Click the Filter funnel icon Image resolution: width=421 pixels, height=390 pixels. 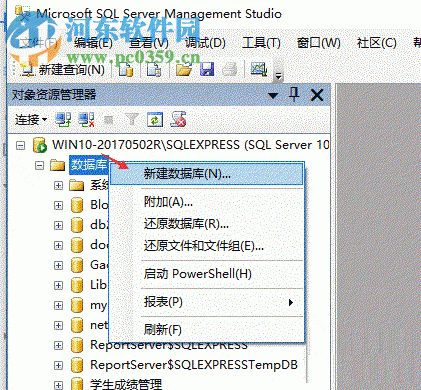pos(132,119)
